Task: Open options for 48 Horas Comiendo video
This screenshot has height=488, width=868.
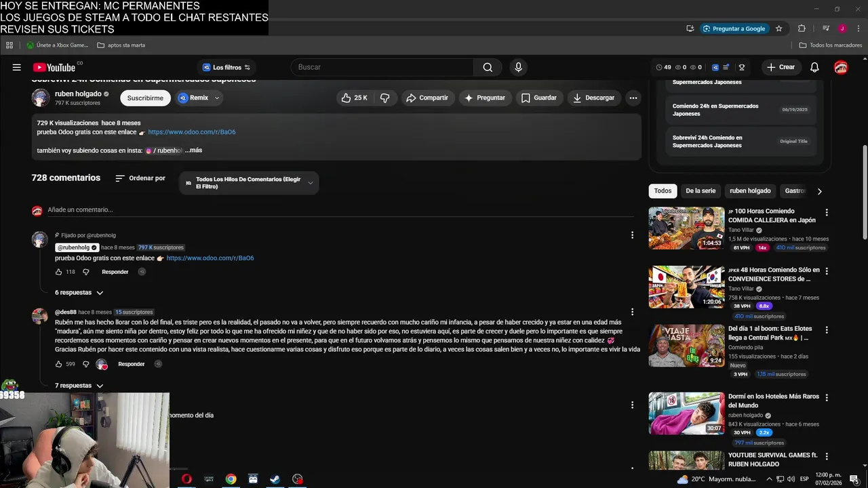Action: tap(826, 271)
